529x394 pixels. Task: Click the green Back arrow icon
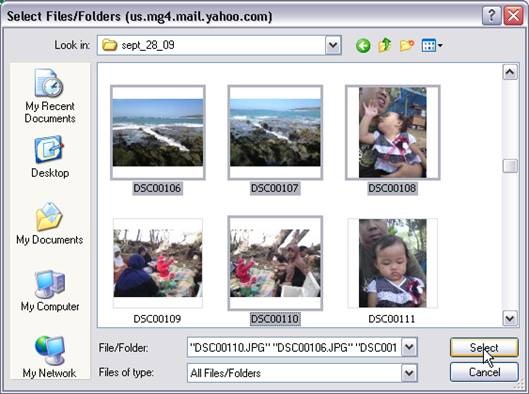click(363, 45)
